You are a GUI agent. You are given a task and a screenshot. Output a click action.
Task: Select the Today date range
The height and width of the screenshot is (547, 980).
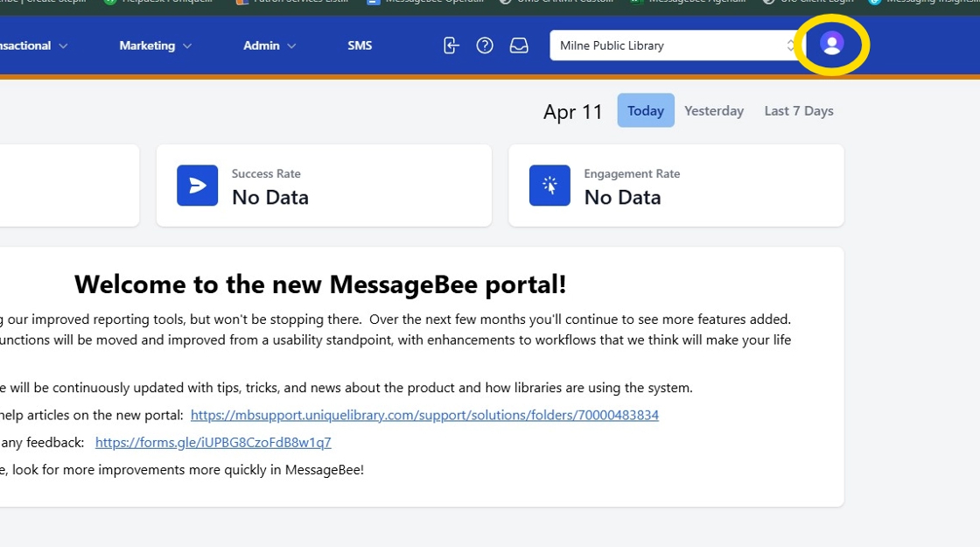pos(646,110)
